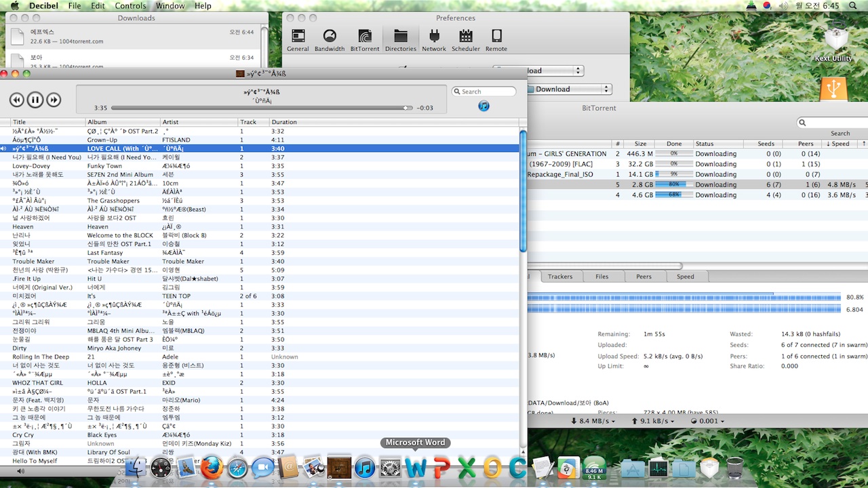Select the orange USB drive on the desktop

pyautogui.click(x=833, y=89)
